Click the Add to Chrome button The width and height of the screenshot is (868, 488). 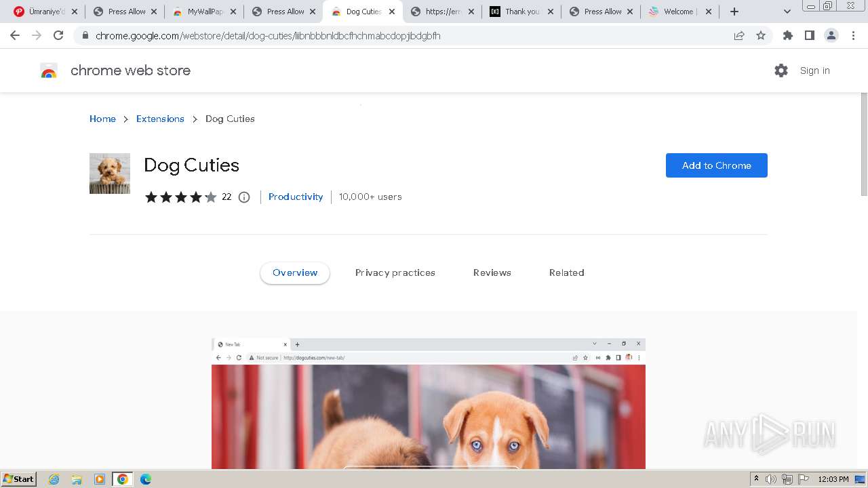[x=716, y=165]
